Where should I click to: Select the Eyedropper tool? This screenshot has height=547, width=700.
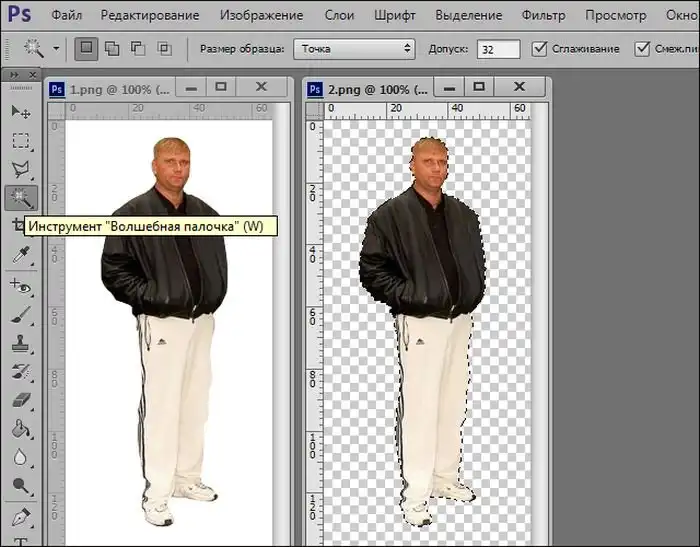20,256
